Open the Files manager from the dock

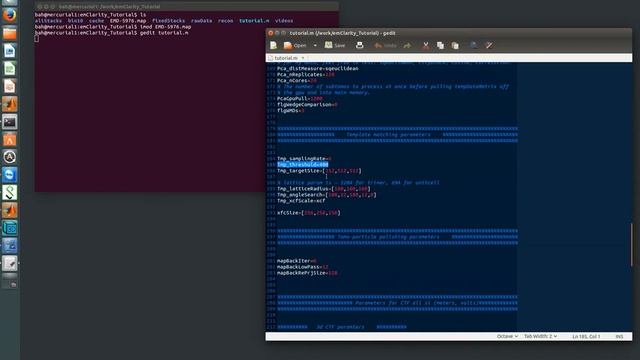(10, 33)
